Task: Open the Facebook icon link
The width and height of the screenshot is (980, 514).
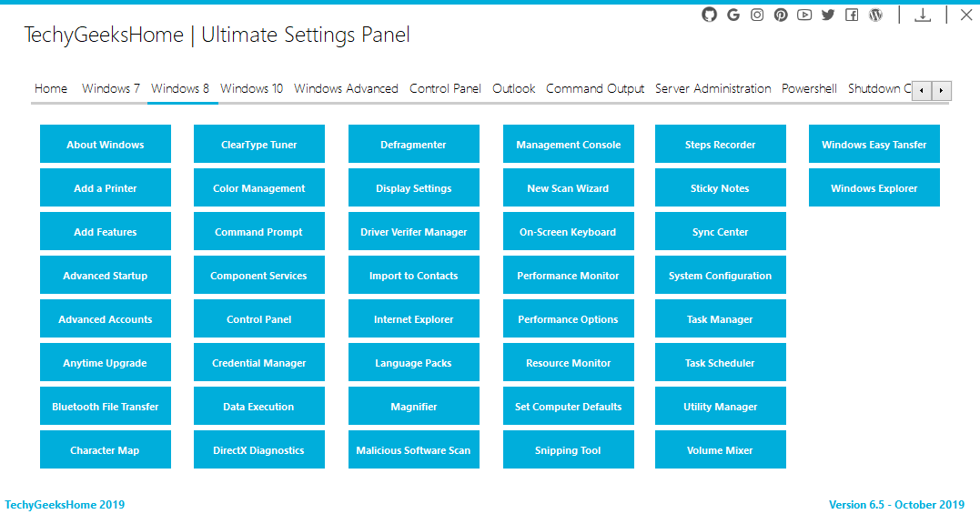Action: point(852,15)
